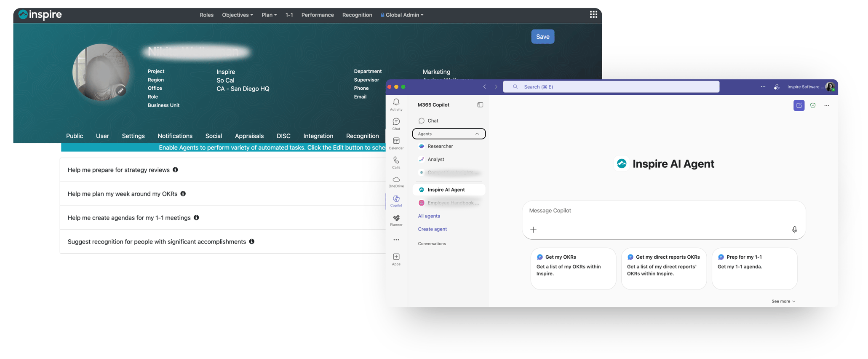Viewport: 868px width, 359px height.
Task: Show info for plan my week around OKRs
Action: 183,194
